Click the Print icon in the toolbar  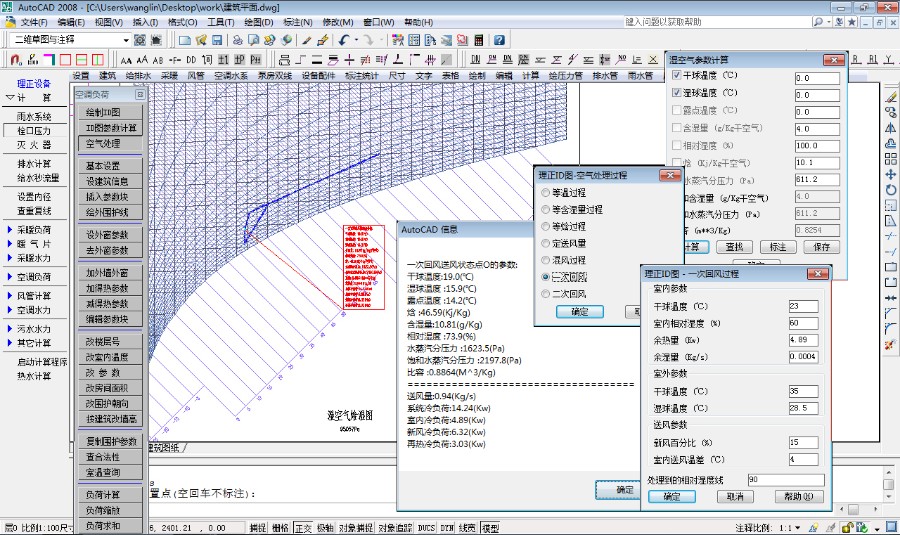click(x=236, y=40)
